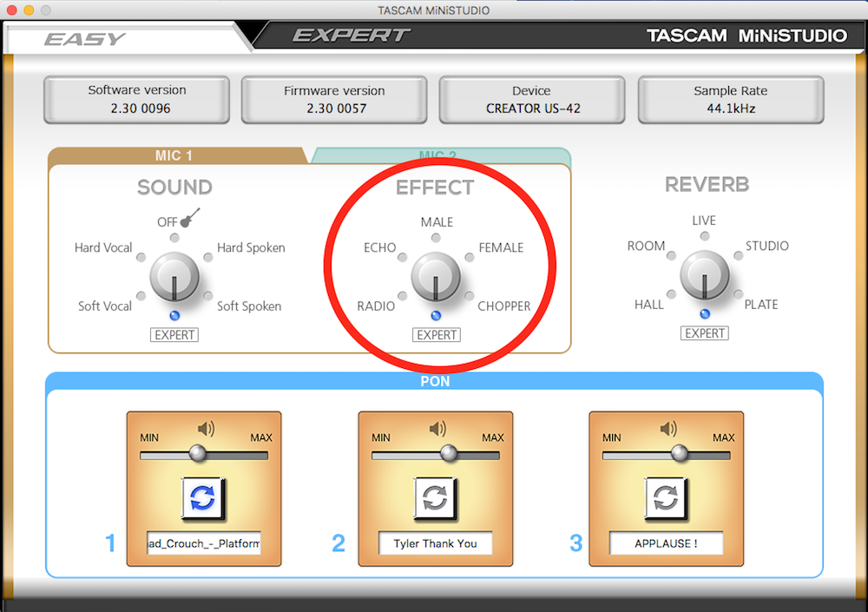Switch to the EXPERT tab
The image size is (868, 612).
coord(351,36)
